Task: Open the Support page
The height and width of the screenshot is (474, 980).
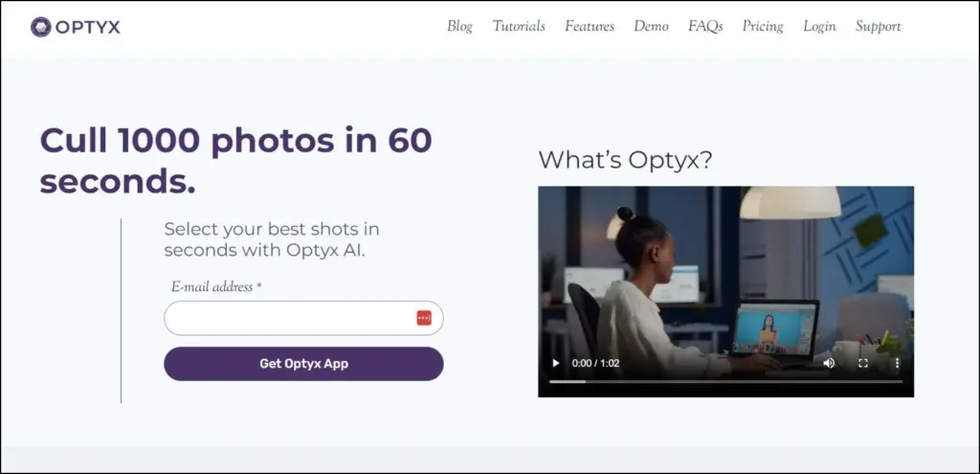Action: [879, 27]
